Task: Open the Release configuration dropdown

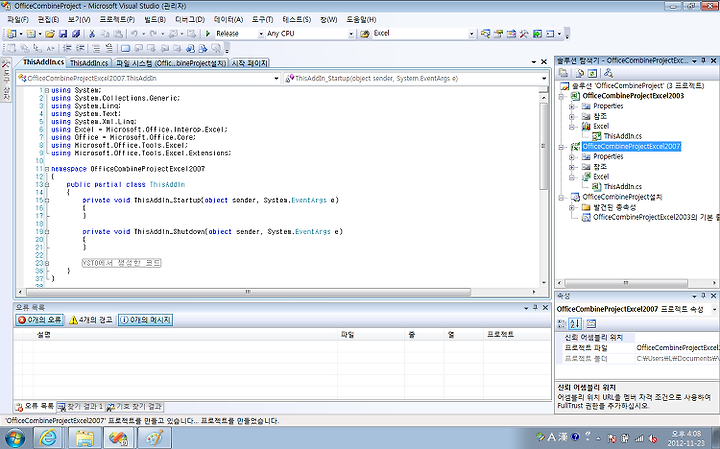Action: (x=261, y=34)
